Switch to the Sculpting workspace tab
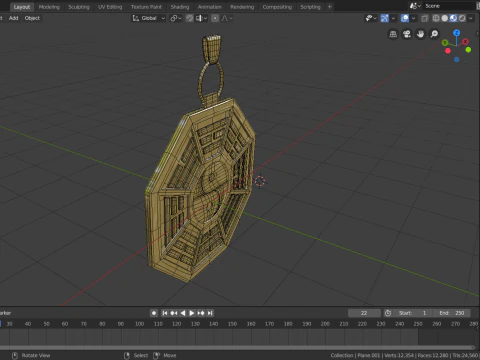 pyautogui.click(x=79, y=7)
